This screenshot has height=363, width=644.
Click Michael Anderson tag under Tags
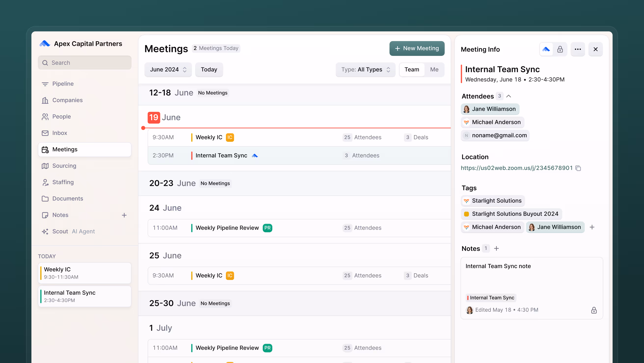pyautogui.click(x=493, y=227)
